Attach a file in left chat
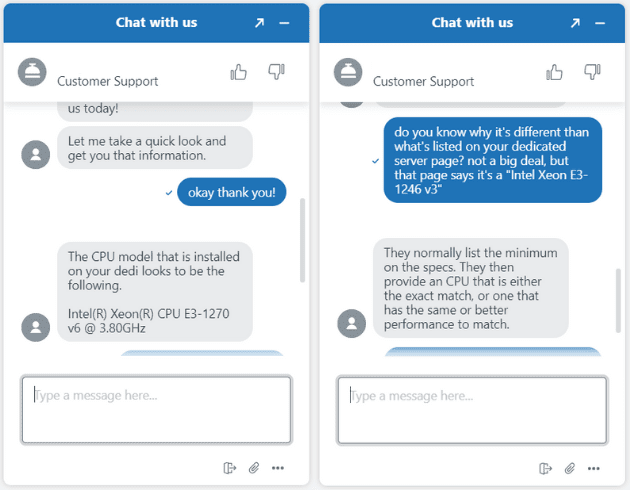The width and height of the screenshot is (630, 490). coord(254,467)
